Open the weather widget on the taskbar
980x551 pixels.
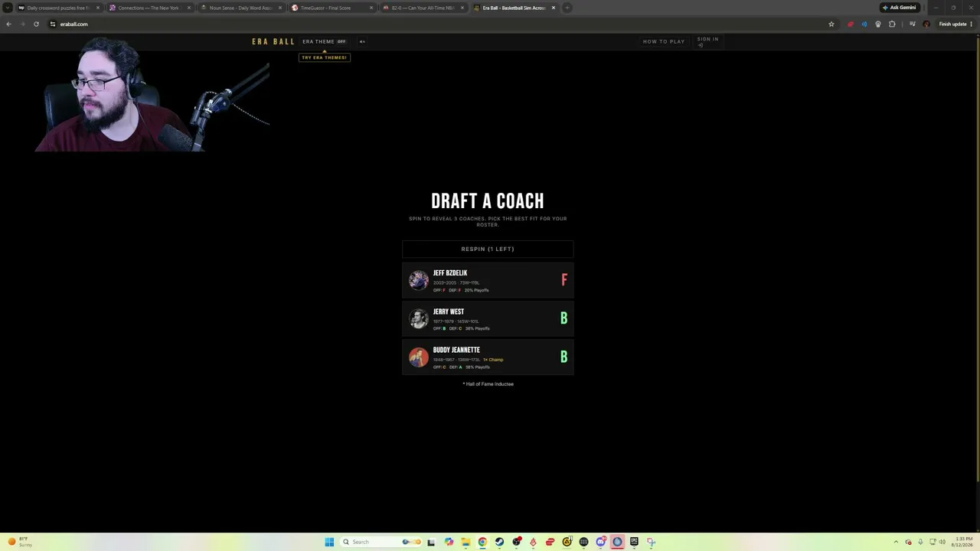(18, 542)
